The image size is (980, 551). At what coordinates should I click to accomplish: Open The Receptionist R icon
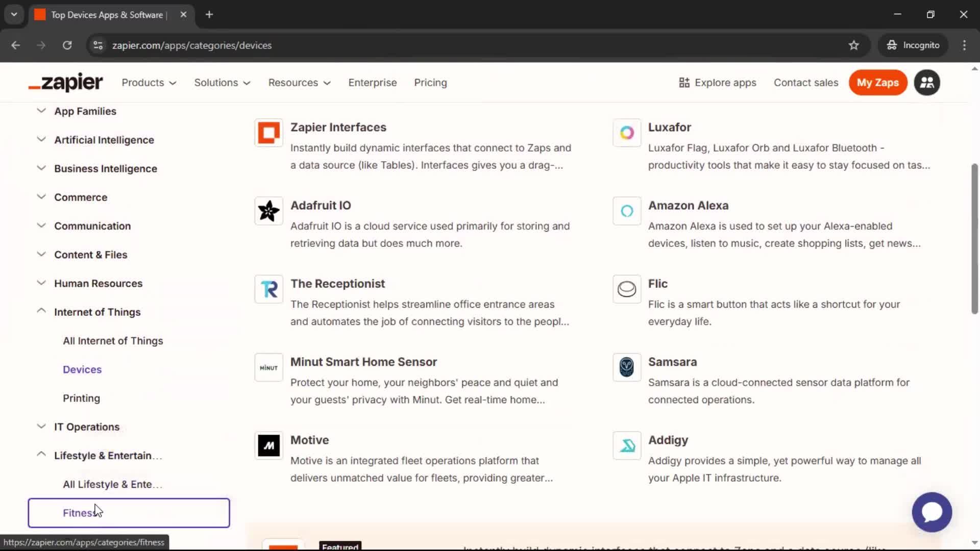[268, 289]
